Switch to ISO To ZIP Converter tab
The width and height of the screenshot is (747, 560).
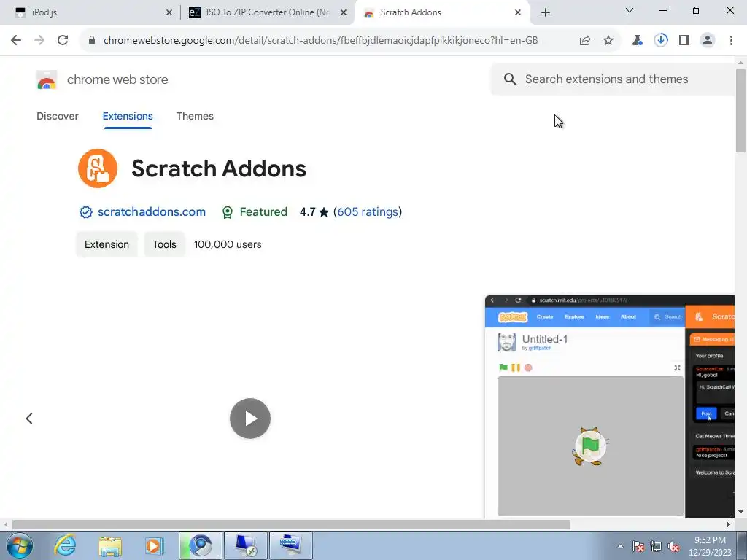(x=267, y=12)
